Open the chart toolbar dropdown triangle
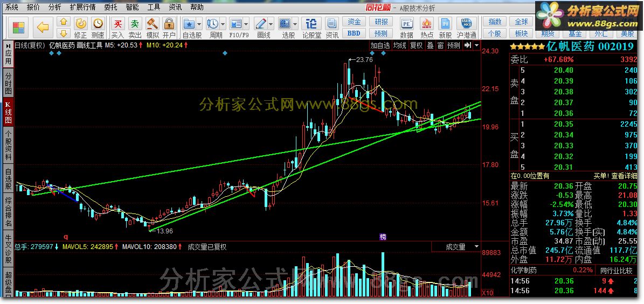Screen dimensions: 644x304 point(476,45)
